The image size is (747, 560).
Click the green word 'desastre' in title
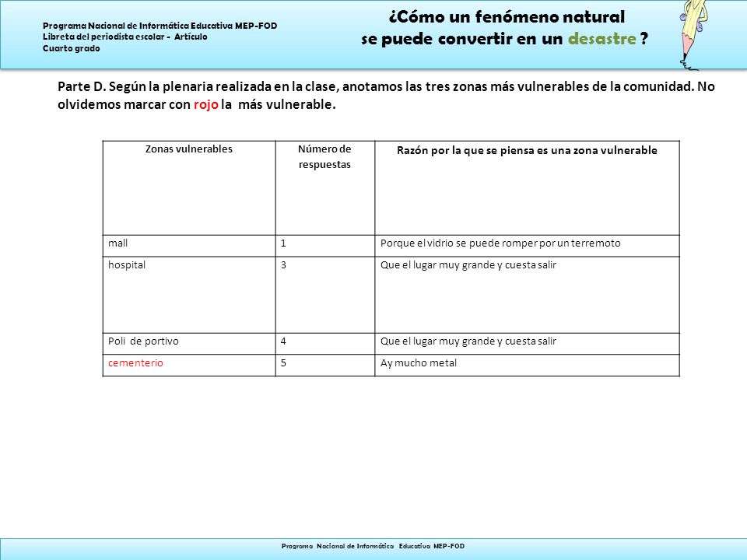tap(601, 39)
